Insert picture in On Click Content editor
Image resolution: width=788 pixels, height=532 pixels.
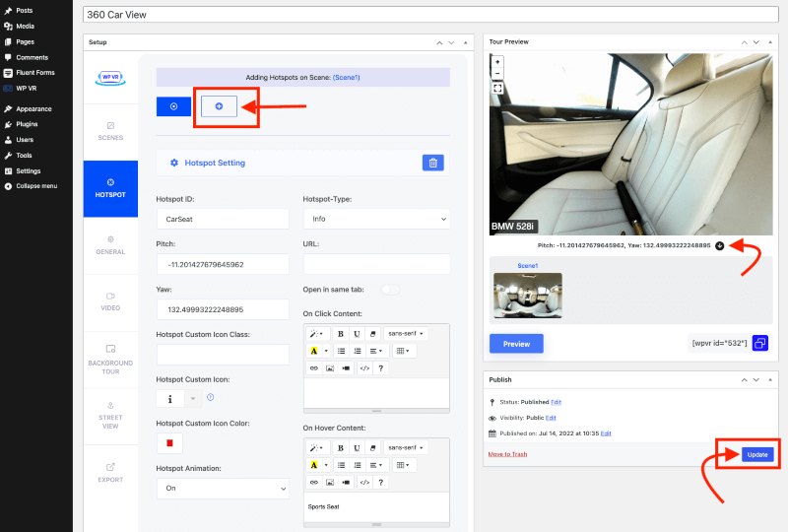point(330,368)
